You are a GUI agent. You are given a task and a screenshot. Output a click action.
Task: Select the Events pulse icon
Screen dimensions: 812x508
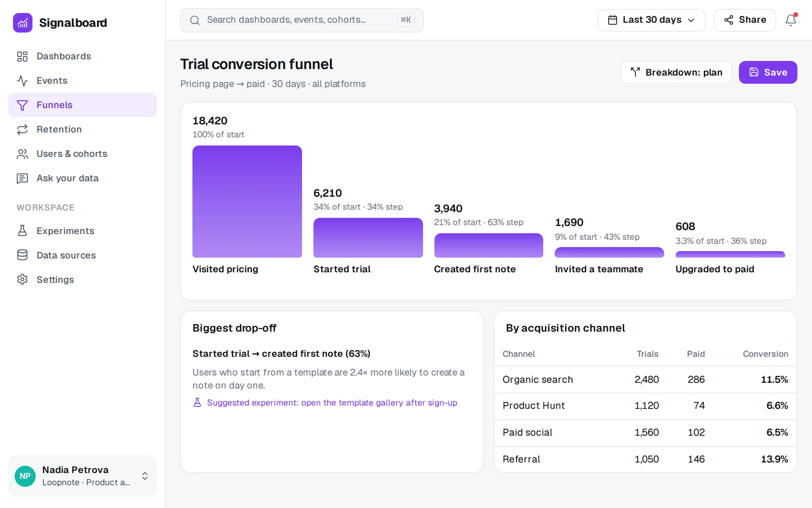click(22, 81)
